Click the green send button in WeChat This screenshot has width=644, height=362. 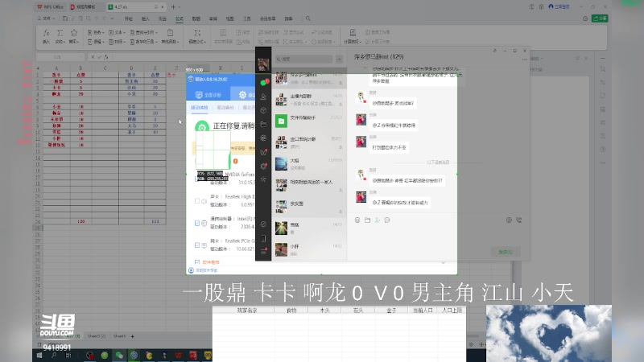coord(506,252)
